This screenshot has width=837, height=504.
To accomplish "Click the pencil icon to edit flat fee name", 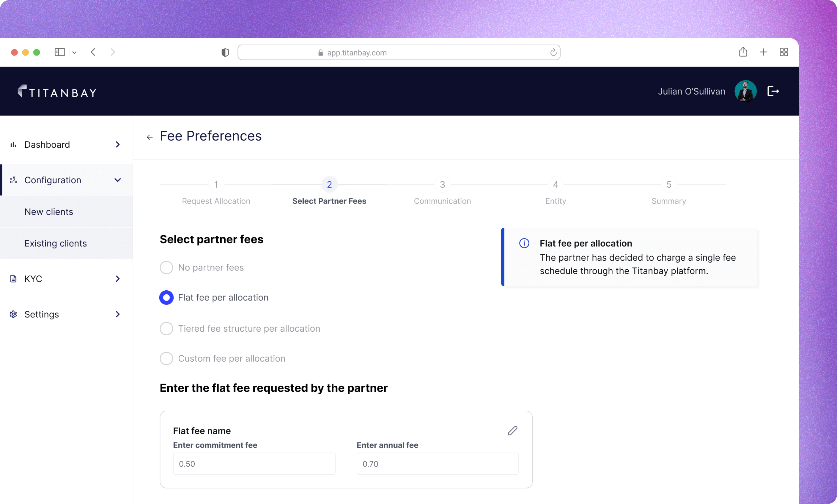I will tap(512, 430).
